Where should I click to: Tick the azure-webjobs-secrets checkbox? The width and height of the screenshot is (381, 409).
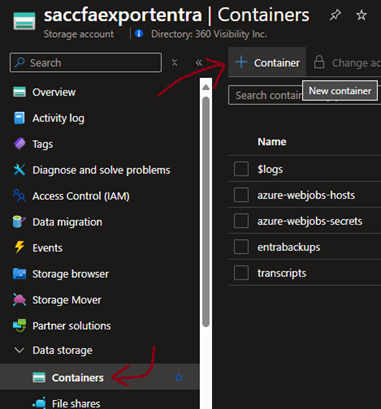coord(241,221)
